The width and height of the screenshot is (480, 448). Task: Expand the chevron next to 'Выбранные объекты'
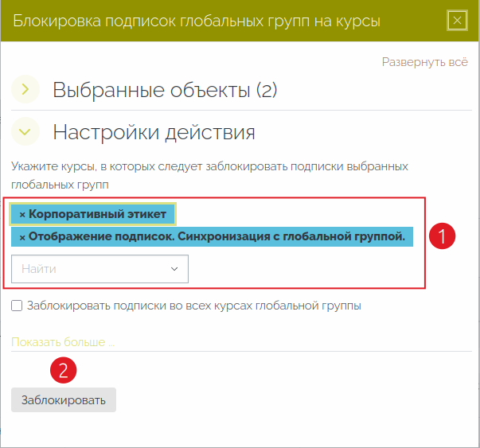coord(25,90)
